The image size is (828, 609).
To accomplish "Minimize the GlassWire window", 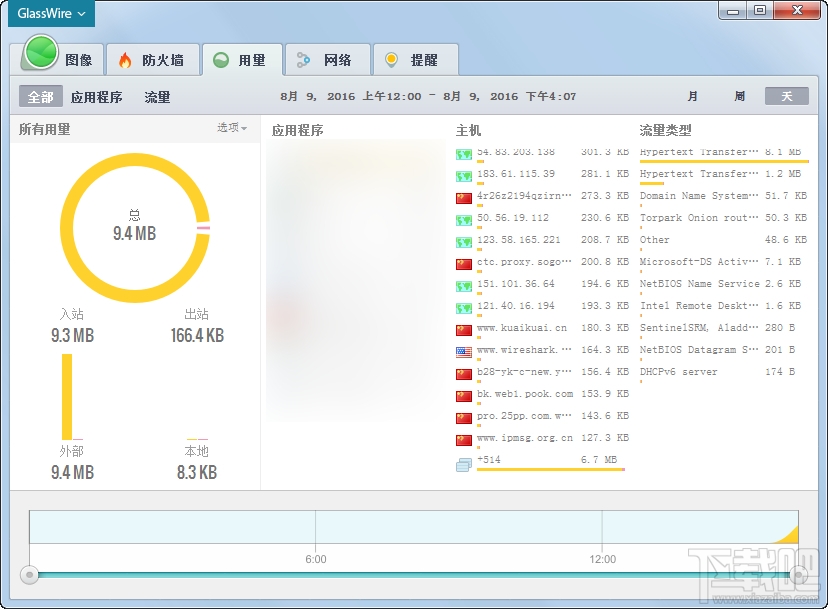I will pos(732,11).
